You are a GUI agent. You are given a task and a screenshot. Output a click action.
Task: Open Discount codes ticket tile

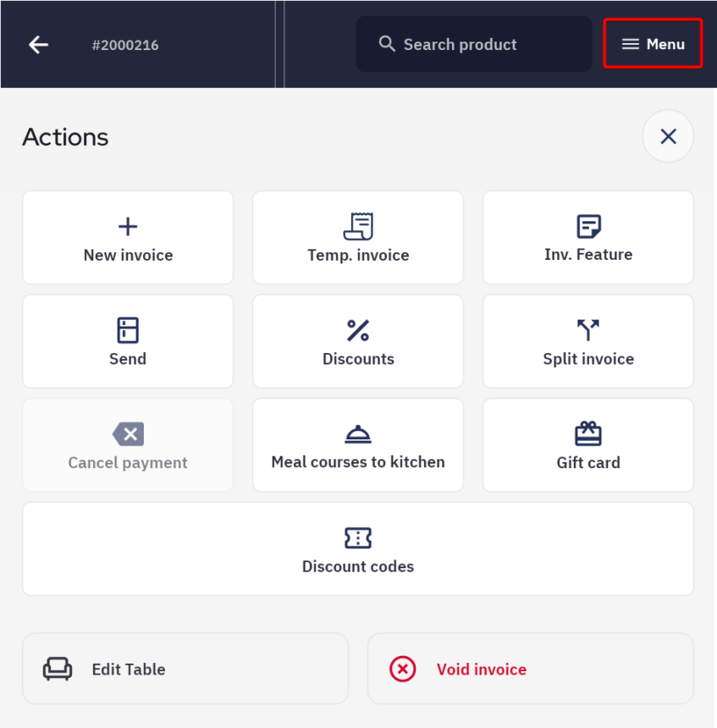(x=358, y=549)
